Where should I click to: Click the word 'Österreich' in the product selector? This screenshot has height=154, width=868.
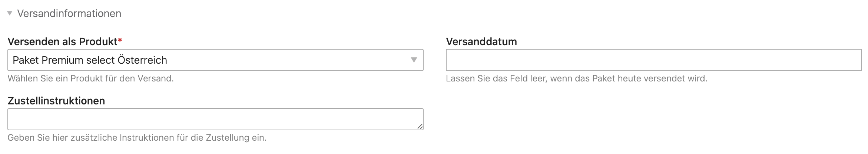click(142, 60)
